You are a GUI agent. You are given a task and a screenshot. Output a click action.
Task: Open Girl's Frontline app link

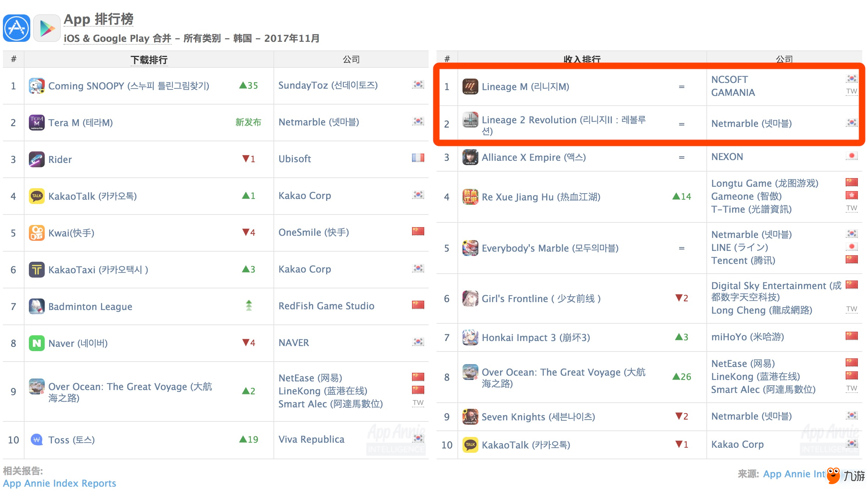[x=541, y=298]
